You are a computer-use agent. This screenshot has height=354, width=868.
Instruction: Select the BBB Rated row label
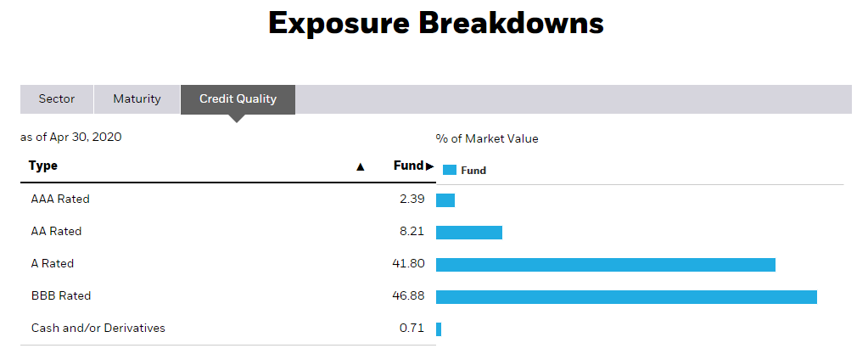[61, 296]
